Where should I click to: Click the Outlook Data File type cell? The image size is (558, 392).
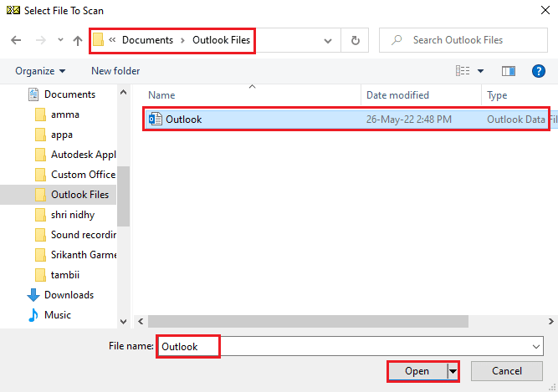click(521, 120)
